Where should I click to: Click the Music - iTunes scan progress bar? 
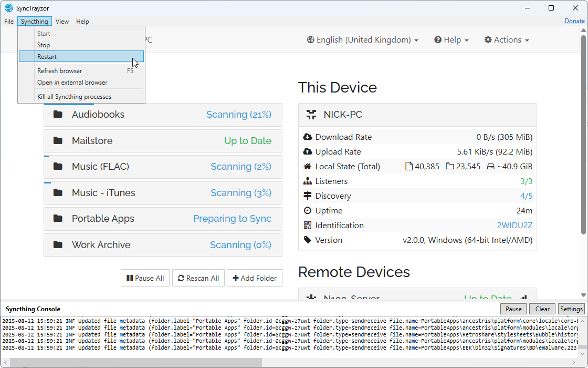[x=48, y=182]
